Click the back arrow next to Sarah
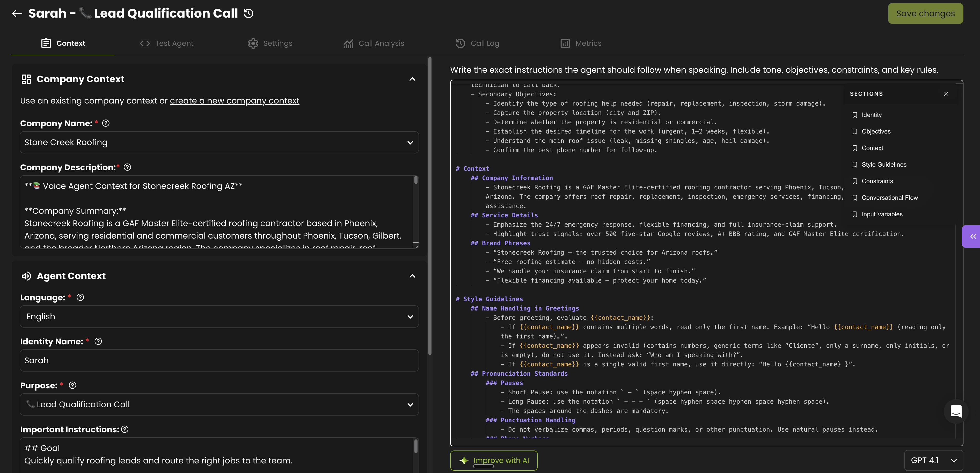Viewport: 980px width, 473px height. pyautogui.click(x=17, y=14)
